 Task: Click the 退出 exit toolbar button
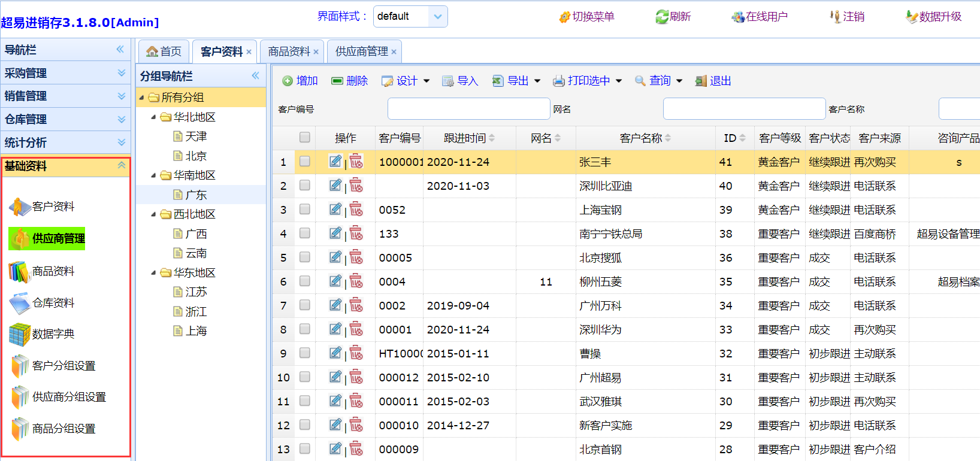[713, 81]
